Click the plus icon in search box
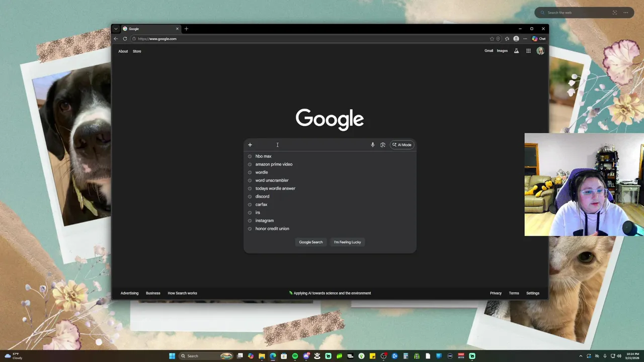Image resolution: width=644 pixels, height=362 pixels. tap(250, 145)
